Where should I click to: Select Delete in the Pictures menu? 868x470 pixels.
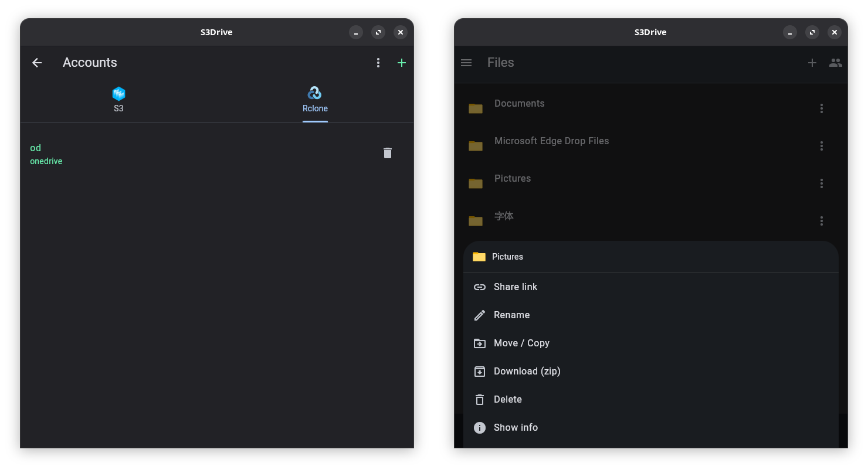pyautogui.click(x=507, y=399)
